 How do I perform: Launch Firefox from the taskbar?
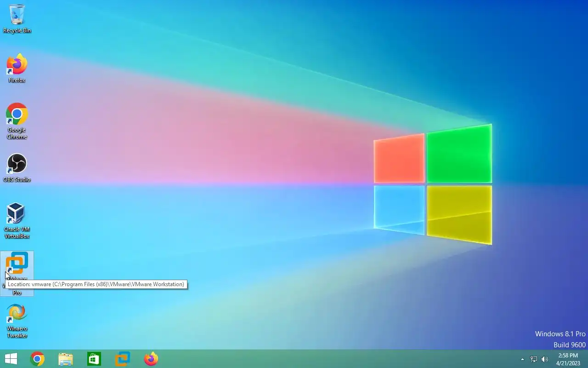point(151,359)
